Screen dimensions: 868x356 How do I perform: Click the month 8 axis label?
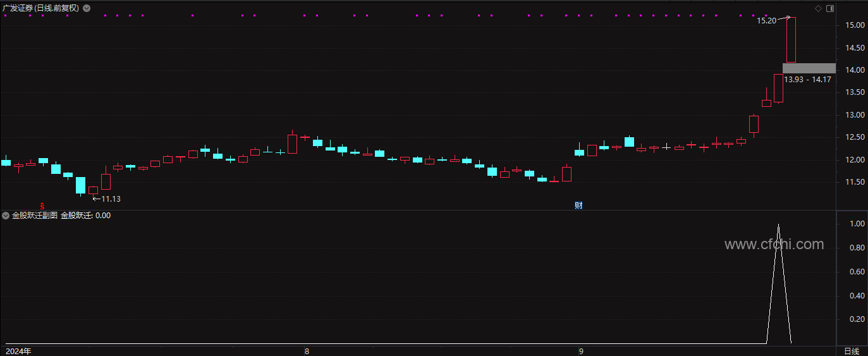pyautogui.click(x=307, y=351)
